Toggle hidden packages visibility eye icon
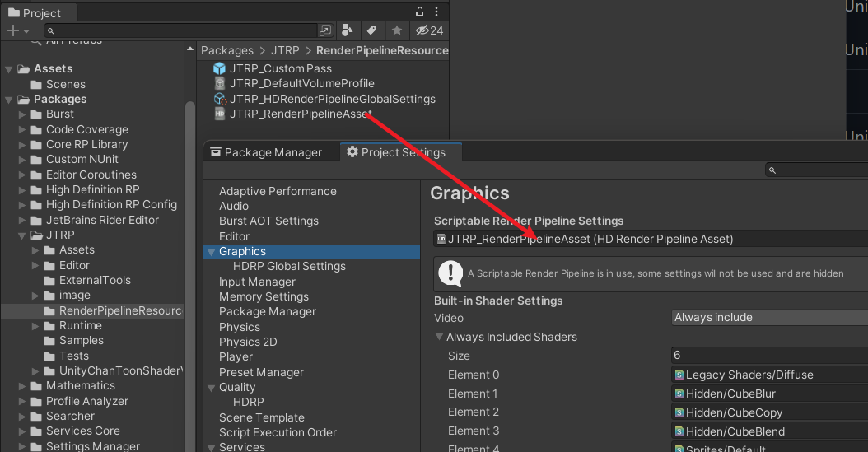This screenshot has height=452, width=868. (429, 30)
